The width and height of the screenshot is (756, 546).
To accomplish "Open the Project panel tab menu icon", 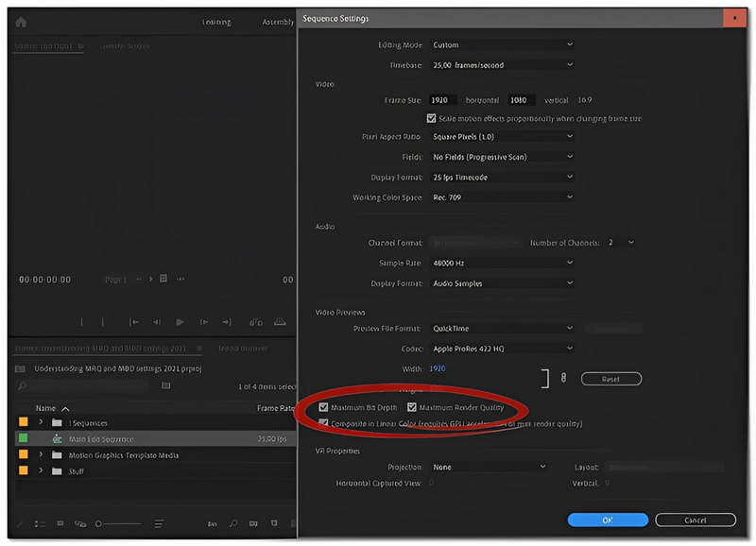I will click(199, 348).
